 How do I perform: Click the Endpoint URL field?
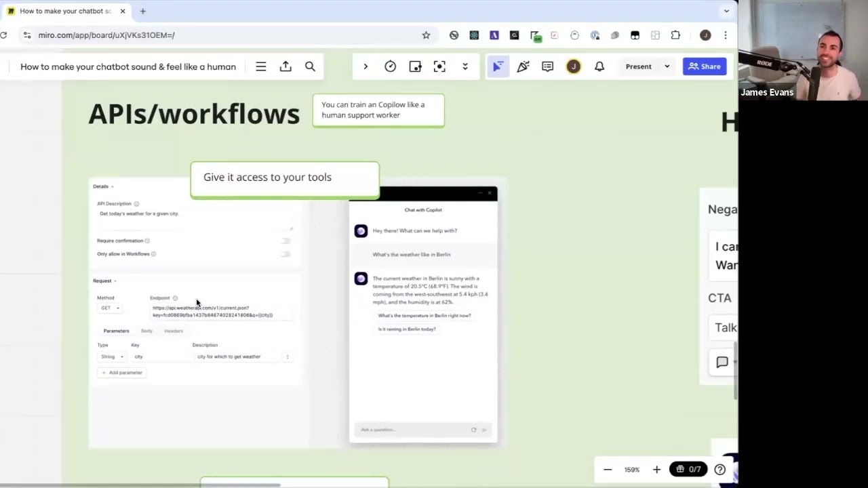(220, 312)
